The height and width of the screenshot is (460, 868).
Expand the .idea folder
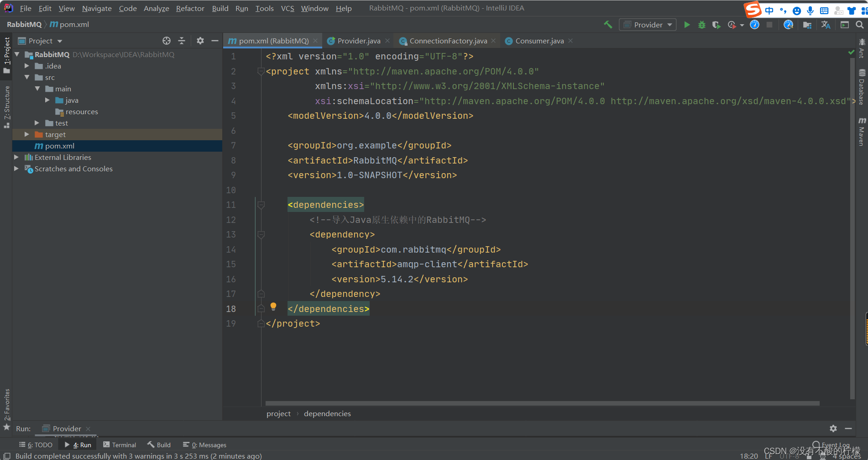[x=27, y=66]
